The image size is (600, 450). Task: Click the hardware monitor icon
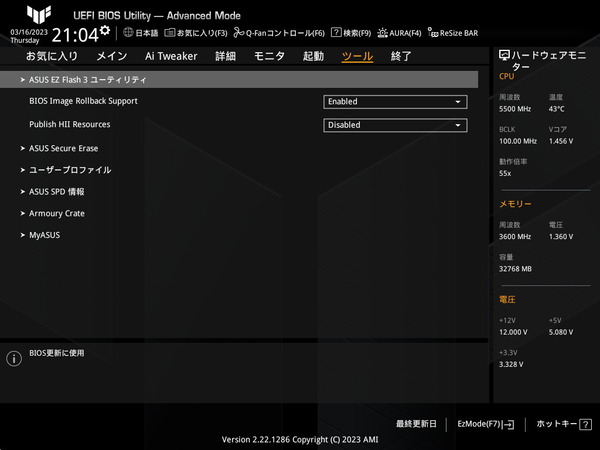[x=504, y=55]
